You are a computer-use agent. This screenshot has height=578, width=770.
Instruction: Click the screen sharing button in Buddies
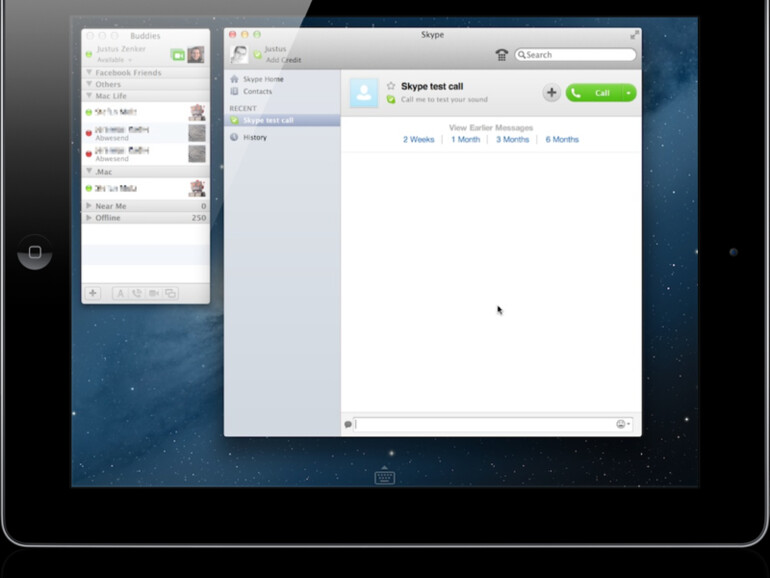[x=170, y=293]
